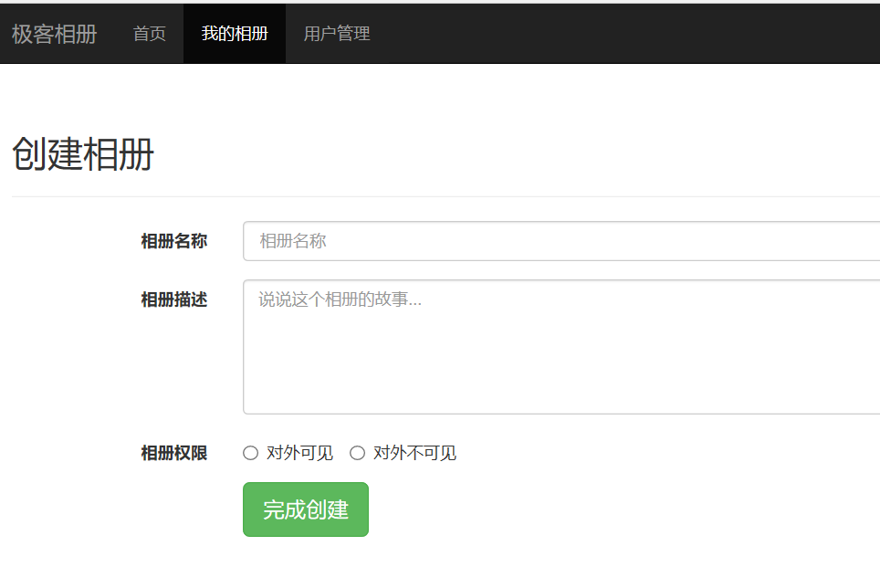
Task: Click the 相册名称 field label
Action: [174, 241]
